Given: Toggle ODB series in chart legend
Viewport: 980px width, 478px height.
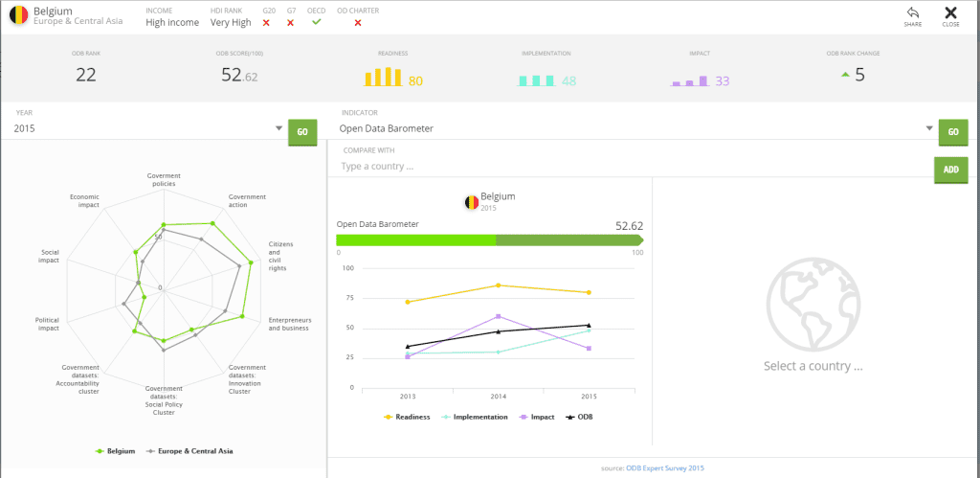Looking at the screenshot, I should 579,417.
